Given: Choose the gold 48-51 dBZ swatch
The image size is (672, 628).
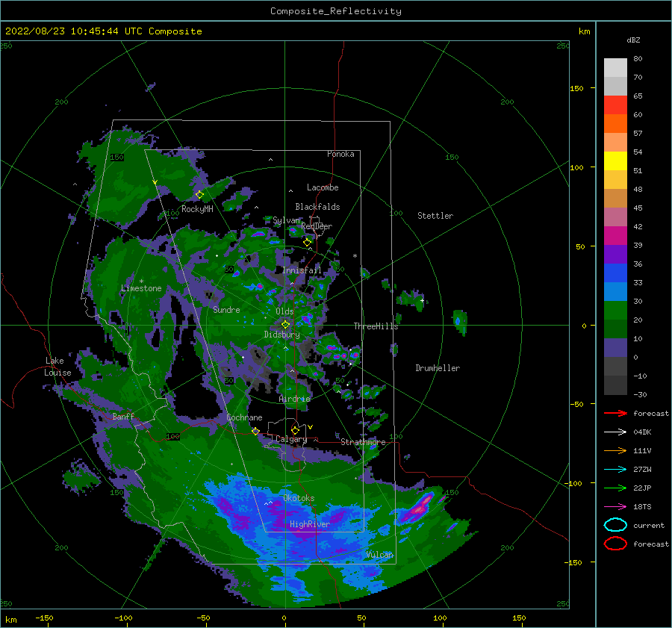Looking at the screenshot, I should [x=615, y=180].
